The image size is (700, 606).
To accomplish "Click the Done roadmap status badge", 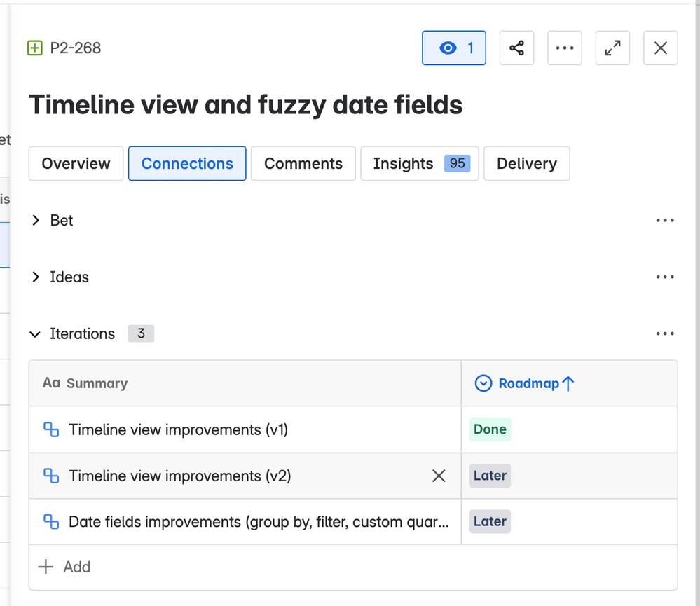I will [x=490, y=430].
